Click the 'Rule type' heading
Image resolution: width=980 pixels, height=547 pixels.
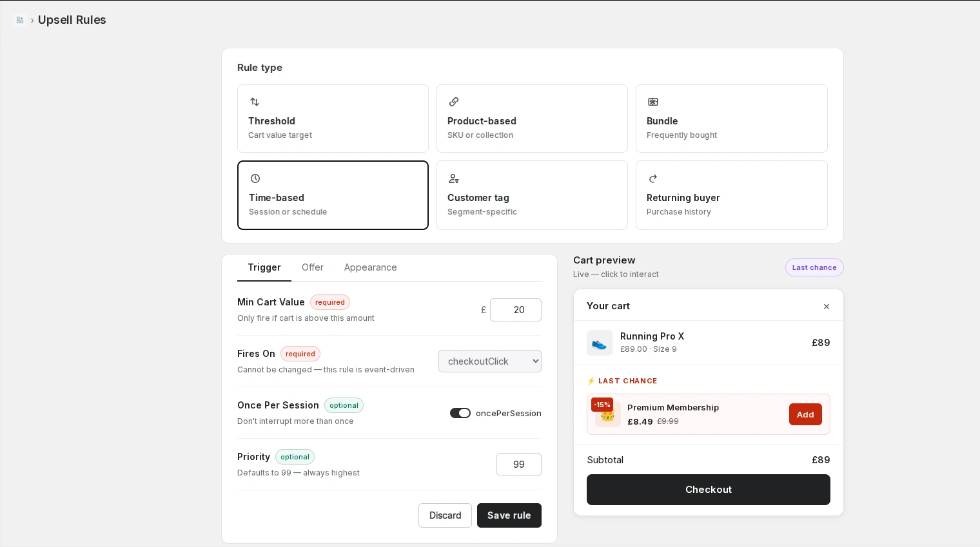tap(260, 68)
